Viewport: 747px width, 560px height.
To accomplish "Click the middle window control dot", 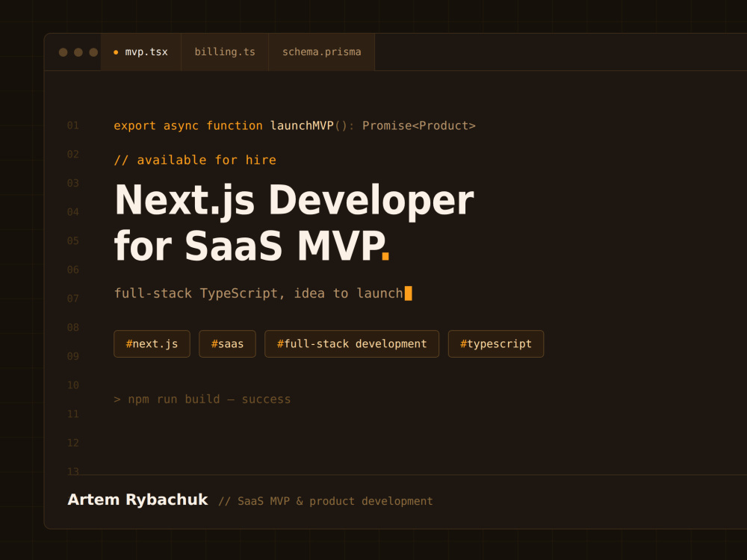I will tap(78, 52).
